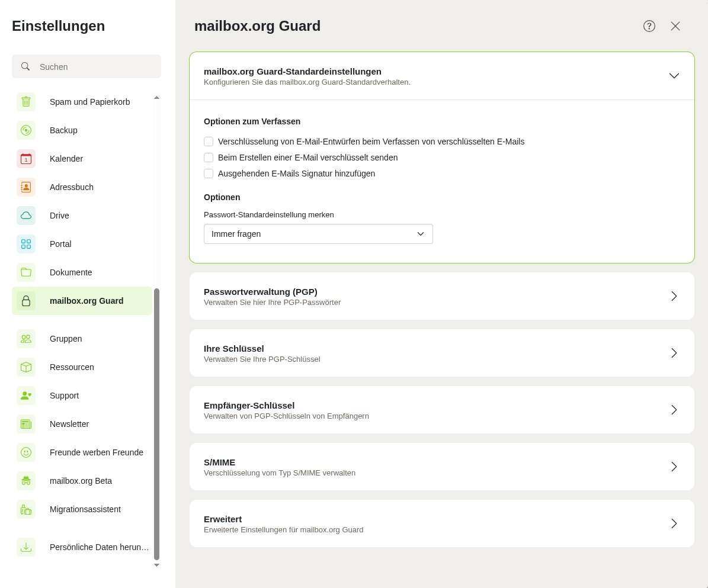
Task: Open the Backup settings page
Action: click(x=82, y=130)
